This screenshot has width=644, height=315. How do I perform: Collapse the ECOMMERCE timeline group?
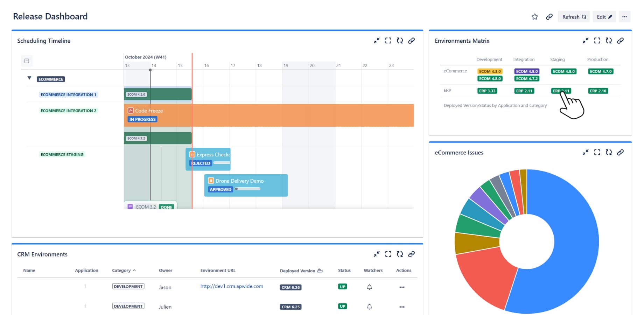[x=29, y=78]
